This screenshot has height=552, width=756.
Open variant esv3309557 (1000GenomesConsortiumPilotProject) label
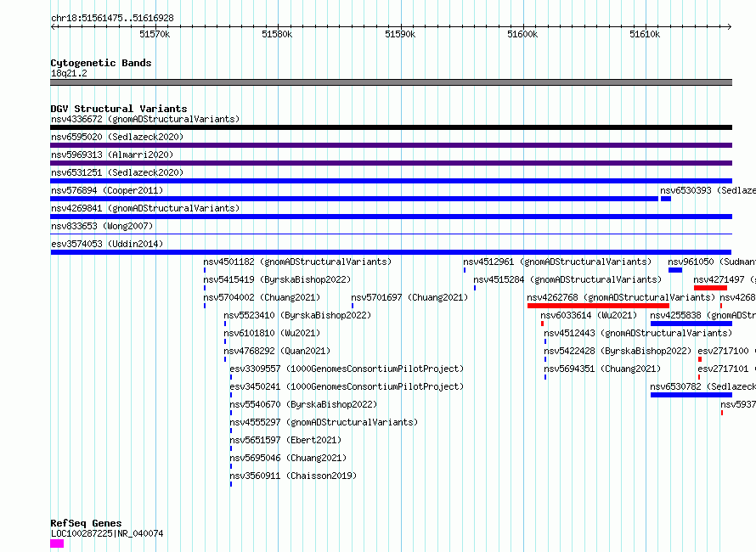click(x=347, y=369)
